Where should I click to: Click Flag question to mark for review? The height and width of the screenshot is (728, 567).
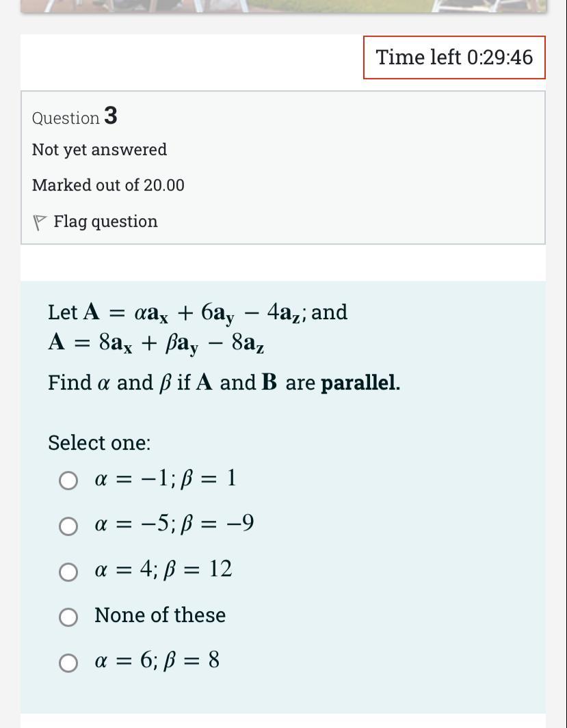point(105,221)
